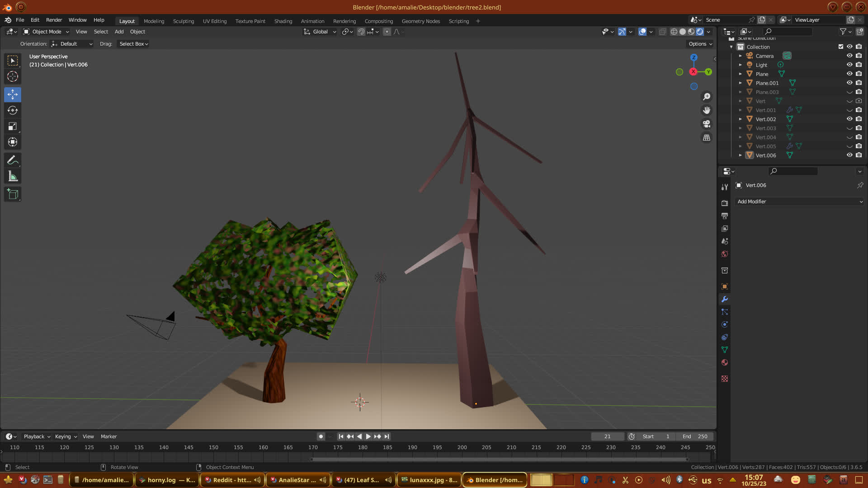Click the End frame field showing 250

695,436
